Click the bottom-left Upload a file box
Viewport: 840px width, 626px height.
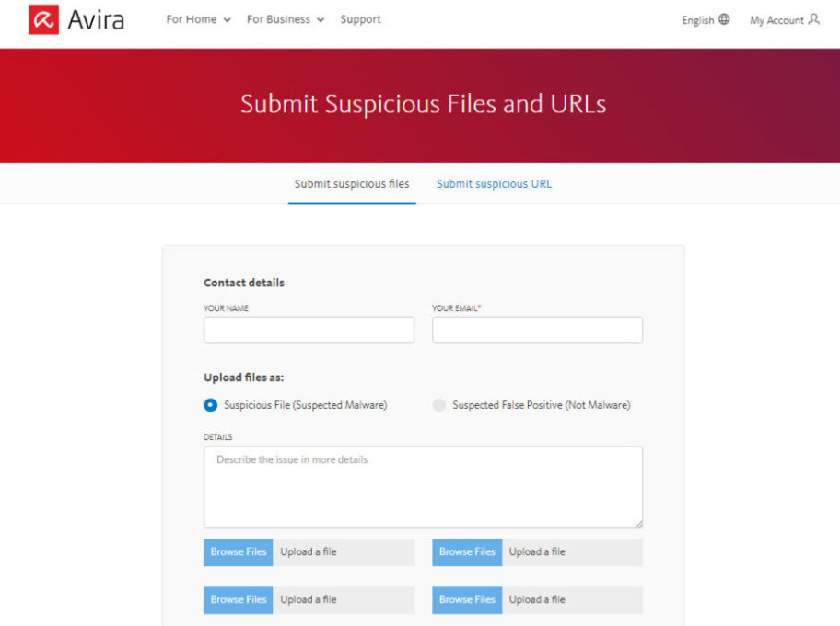(x=344, y=599)
